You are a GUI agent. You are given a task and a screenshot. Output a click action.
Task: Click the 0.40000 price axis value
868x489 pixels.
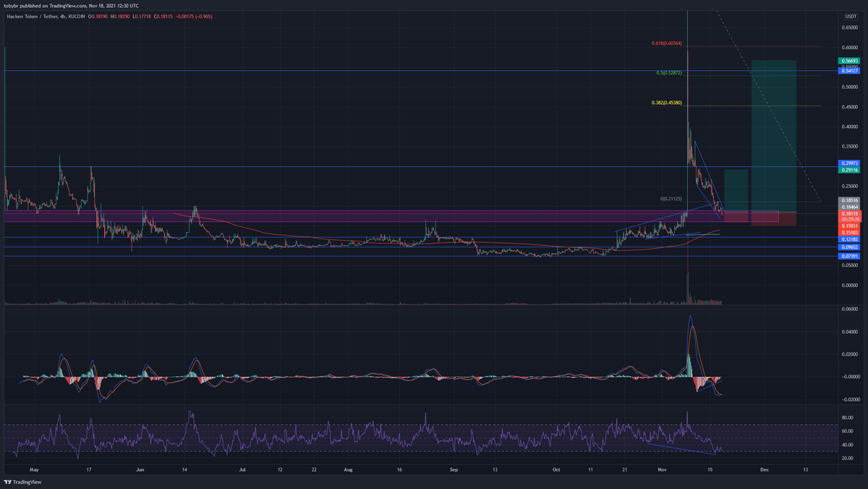pos(849,126)
